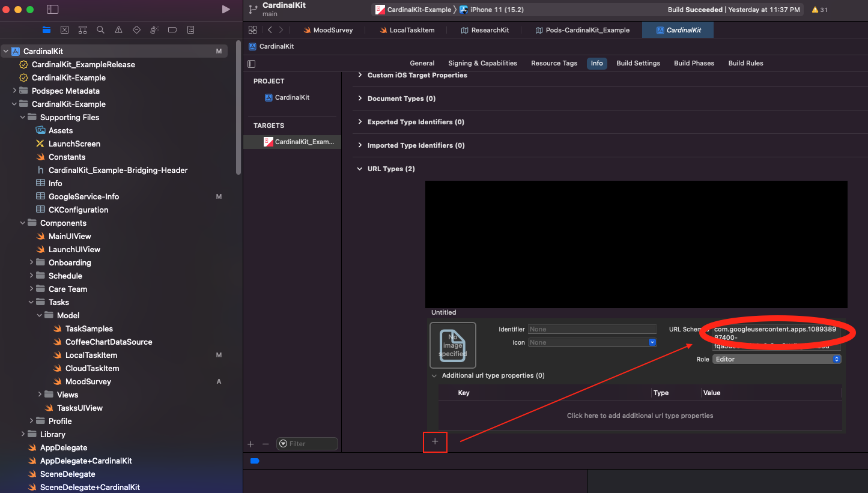Click the No image specified well
The image size is (868, 493).
click(x=453, y=345)
